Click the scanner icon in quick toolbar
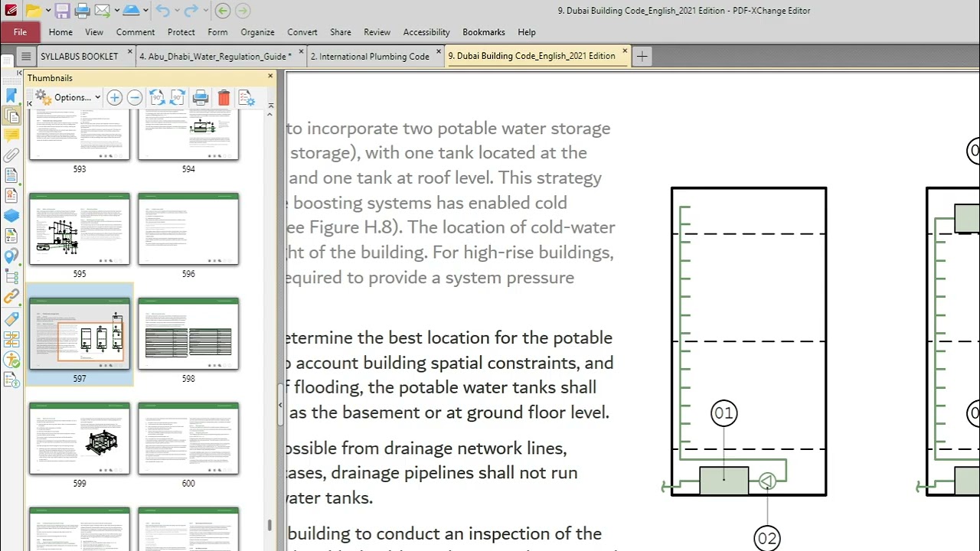Image resolution: width=980 pixels, height=551 pixels. 131,11
